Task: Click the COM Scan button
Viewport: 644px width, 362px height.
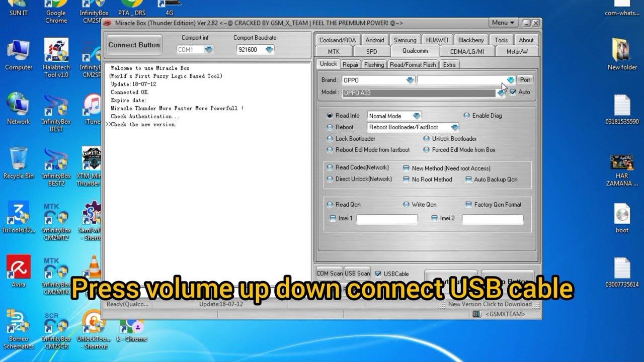Action: (329, 274)
